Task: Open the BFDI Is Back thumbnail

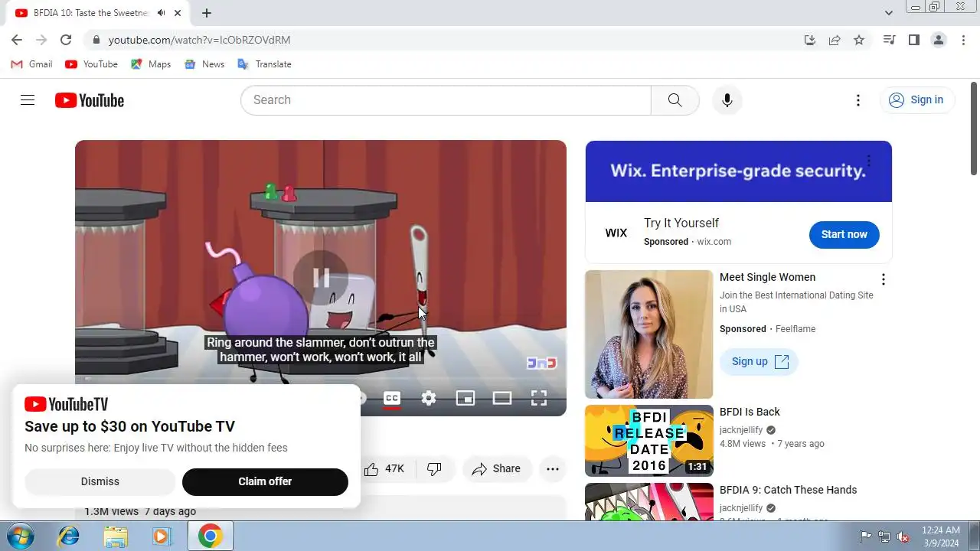Action: pyautogui.click(x=649, y=441)
